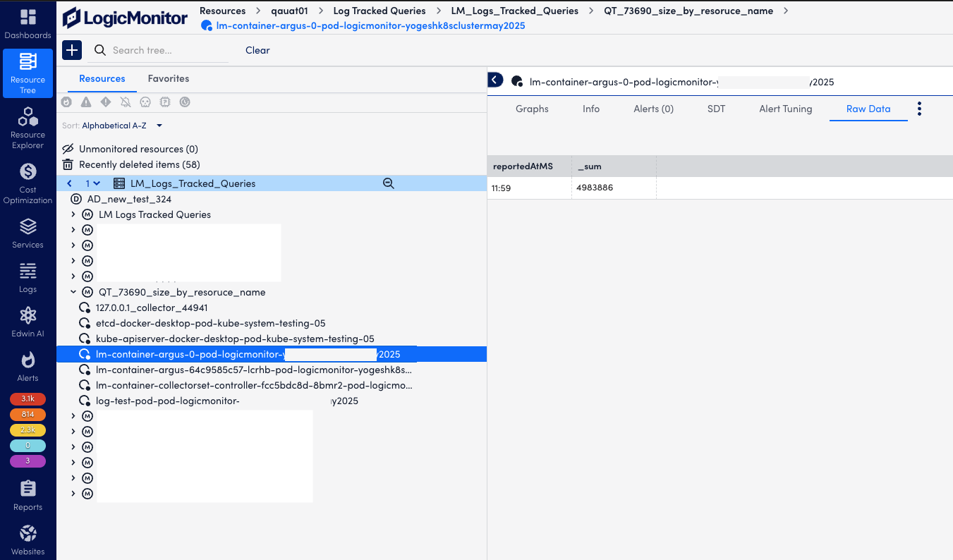The image size is (953, 560).
Task: Toggle the SDT muted-bell filter
Action: 125,102
